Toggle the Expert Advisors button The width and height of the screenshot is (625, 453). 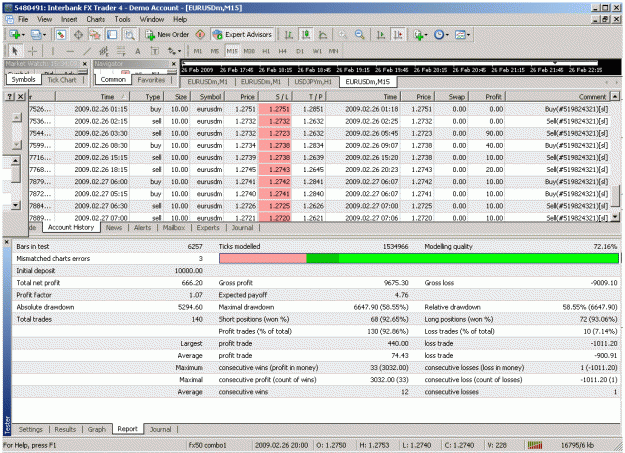[x=242, y=35]
